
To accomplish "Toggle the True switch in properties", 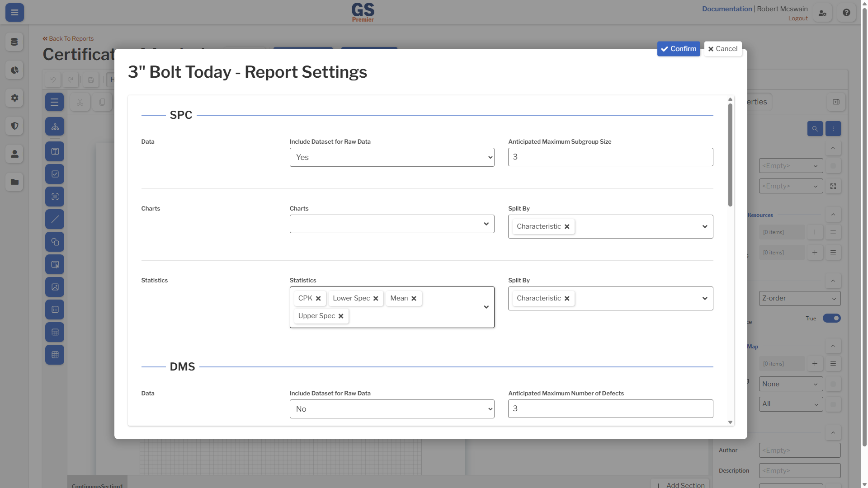I will point(831,319).
